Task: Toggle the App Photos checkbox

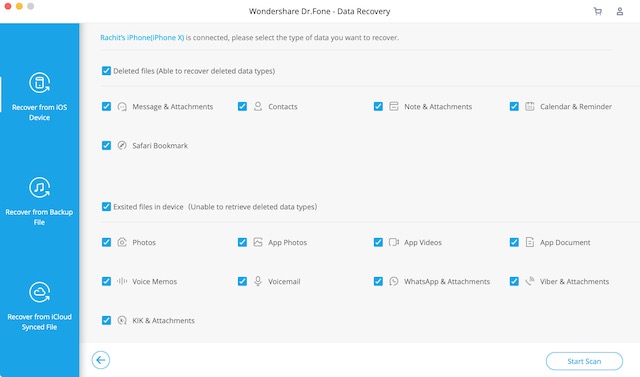Action: pyautogui.click(x=242, y=242)
